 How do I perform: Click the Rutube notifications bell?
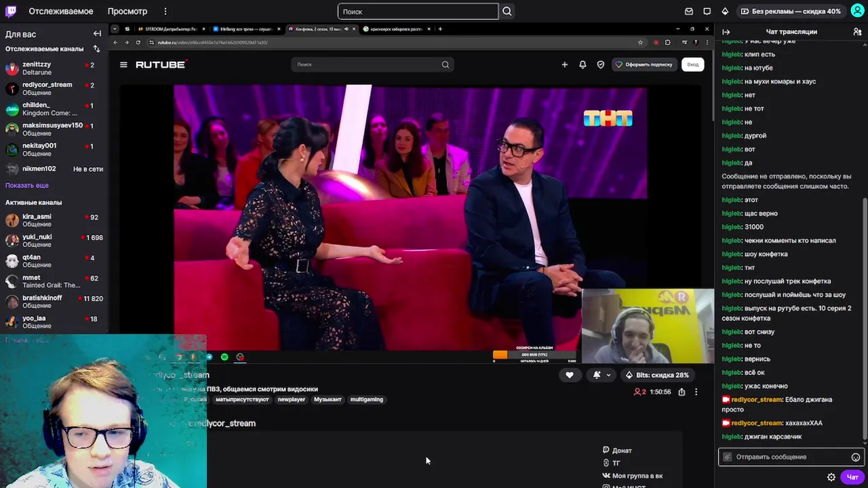click(x=583, y=64)
